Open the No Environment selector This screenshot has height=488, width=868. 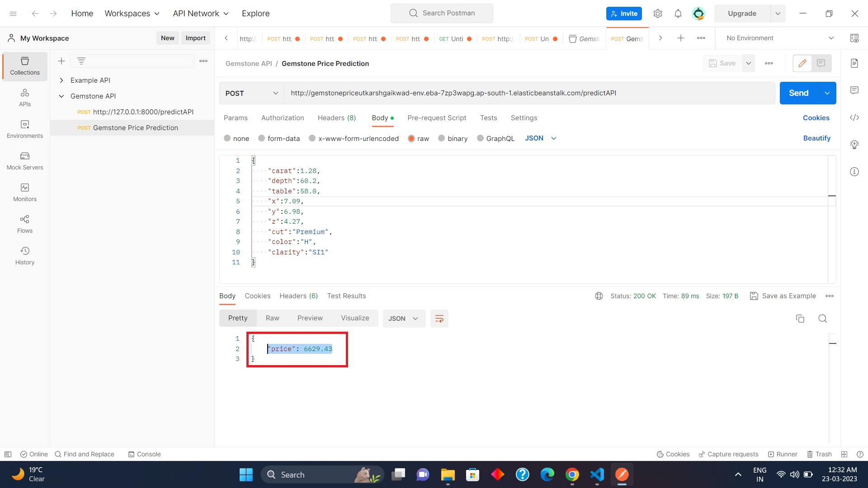tap(779, 38)
